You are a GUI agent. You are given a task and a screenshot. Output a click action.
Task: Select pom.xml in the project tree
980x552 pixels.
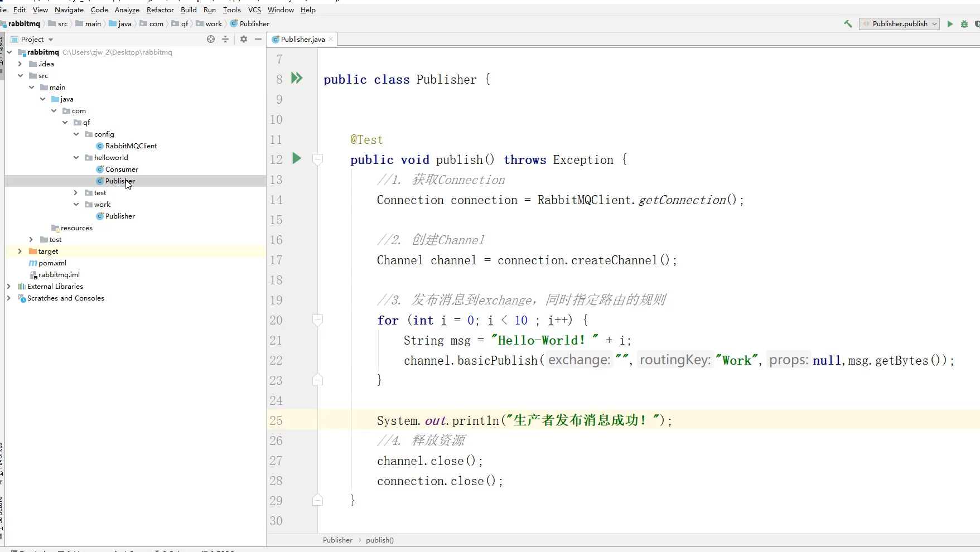[x=52, y=263]
